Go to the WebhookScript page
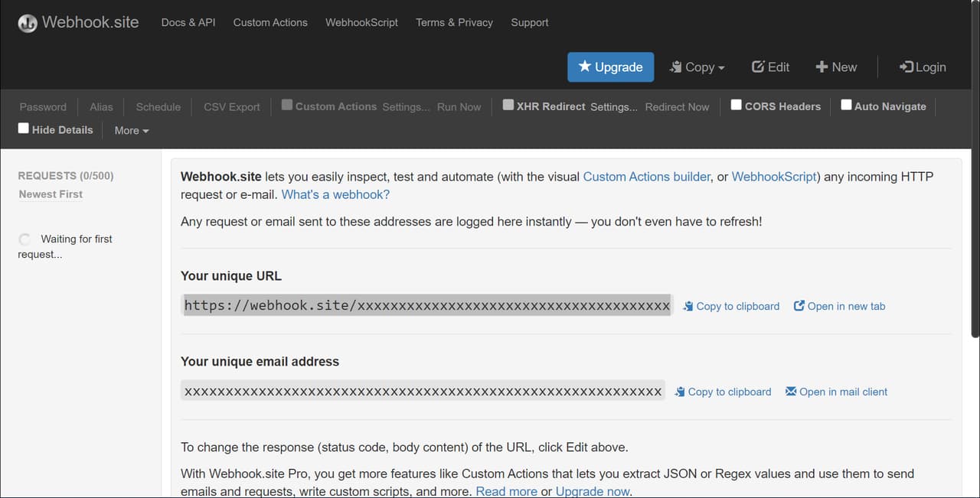Screen dimensions: 980x498 (x=361, y=22)
